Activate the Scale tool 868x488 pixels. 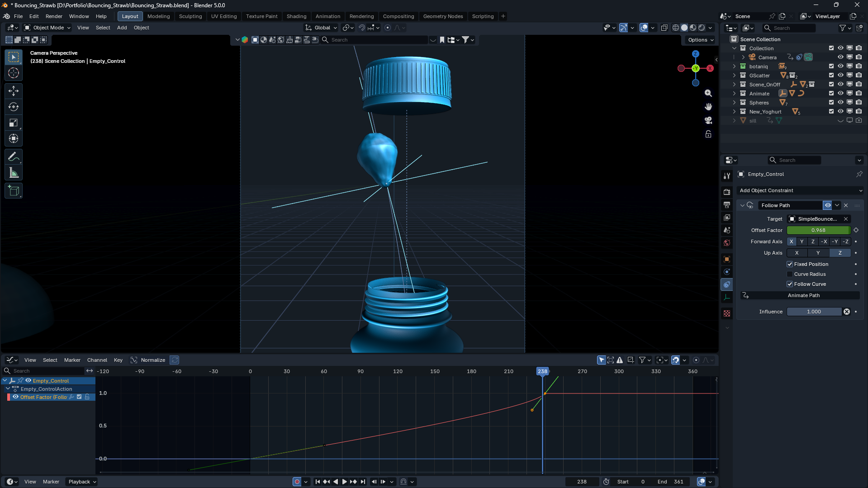coord(14,123)
